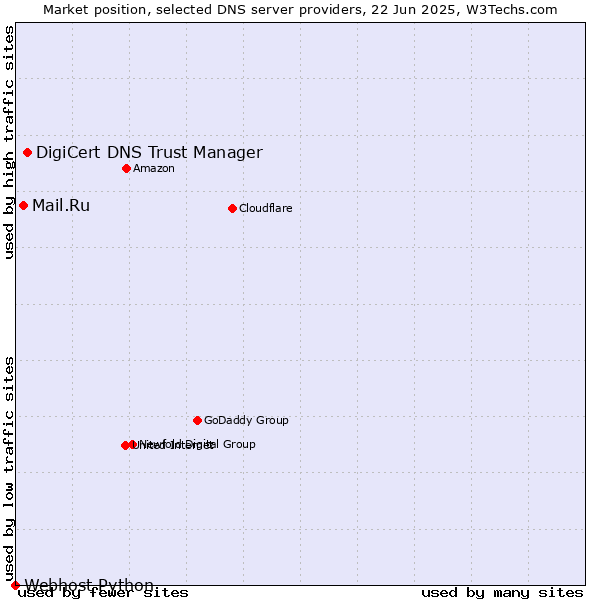This screenshot has height=600, width=600.
Task: Click the 'GoDaddy Group' label text
Action: (x=246, y=420)
